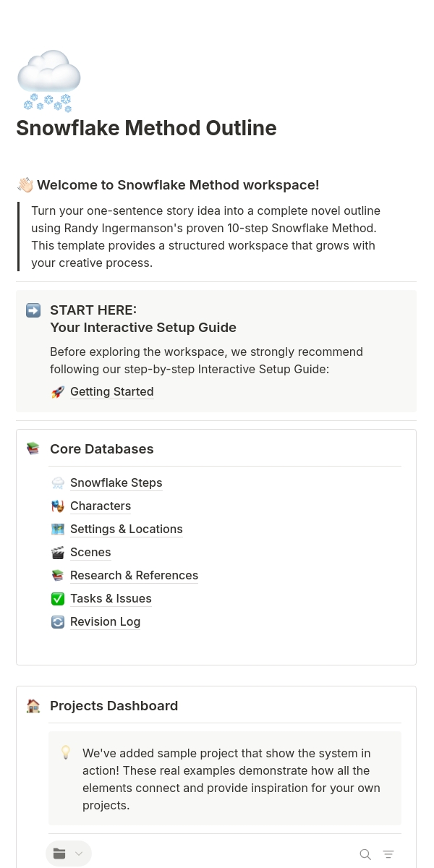Click the search magnifier in Projects Dashboard
This screenshot has height=868, width=434.
[365, 854]
